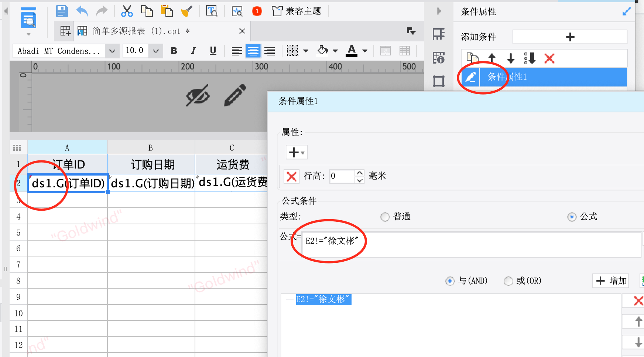The height and width of the screenshot is (357, 644).
Task: Add a new report sheet from the tab bar
Action: pyautogui.click(x=65, y=31)
